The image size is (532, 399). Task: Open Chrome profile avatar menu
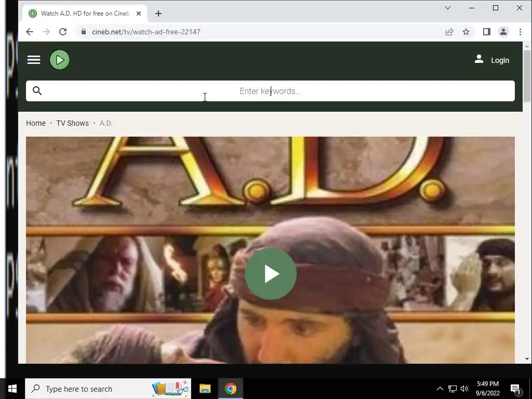[503, 32]
